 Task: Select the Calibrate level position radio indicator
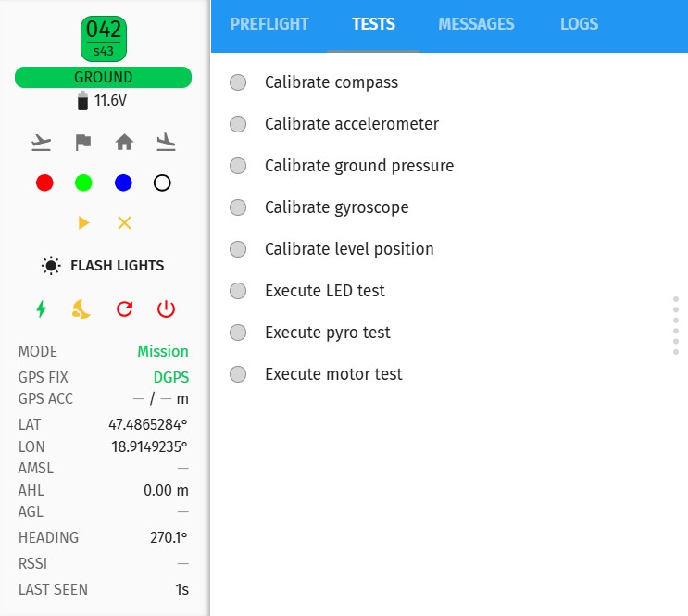click(238, 249)
